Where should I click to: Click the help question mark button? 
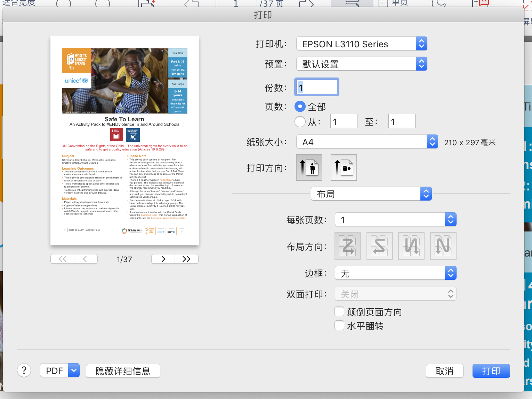(x=24, y=370)
